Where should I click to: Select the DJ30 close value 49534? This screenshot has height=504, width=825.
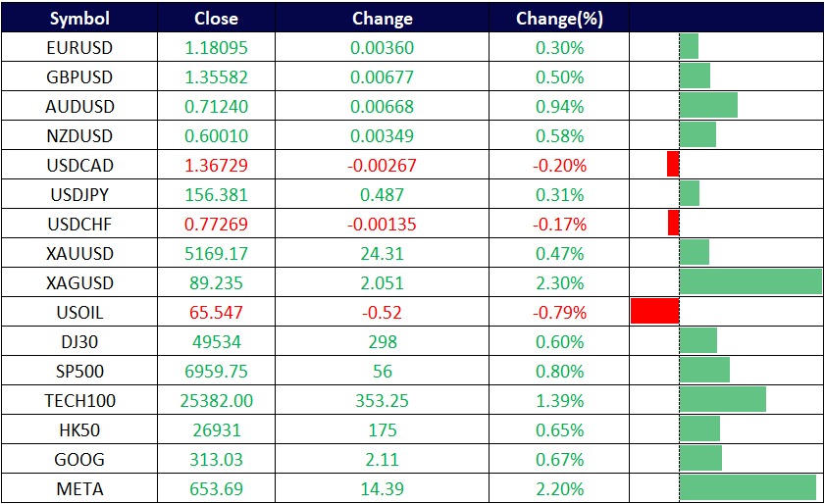216,341
